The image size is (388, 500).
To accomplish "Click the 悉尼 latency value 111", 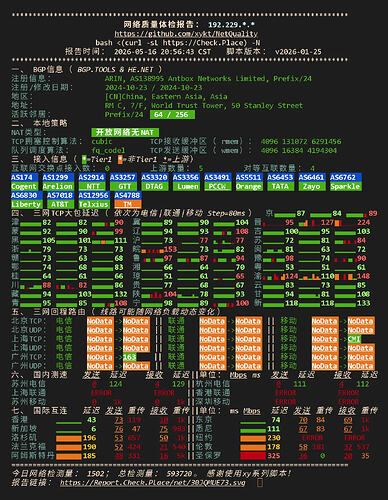I will tap(274, 429).
